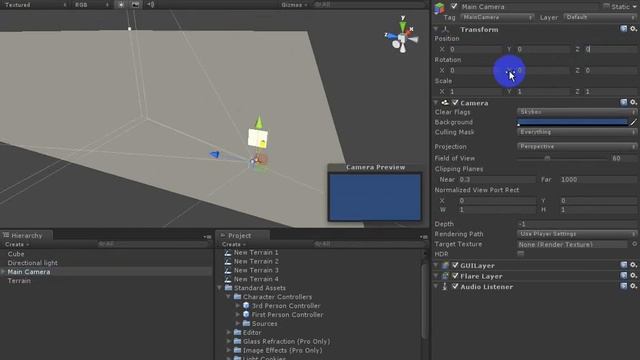Open the Gizmos menu
The image size is (640, 360).
coord(294,5)
